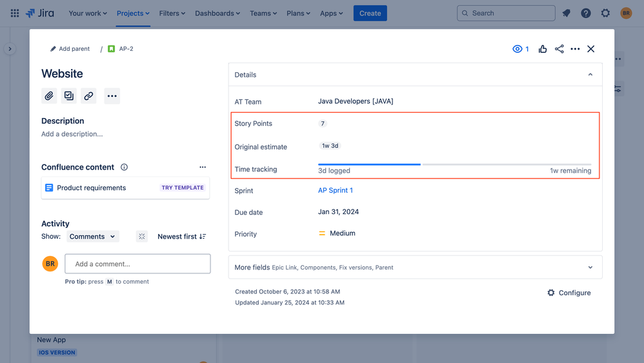The image size is (644, 363).
Task: Open the Projects menu
Action: (x=133, y=13)
